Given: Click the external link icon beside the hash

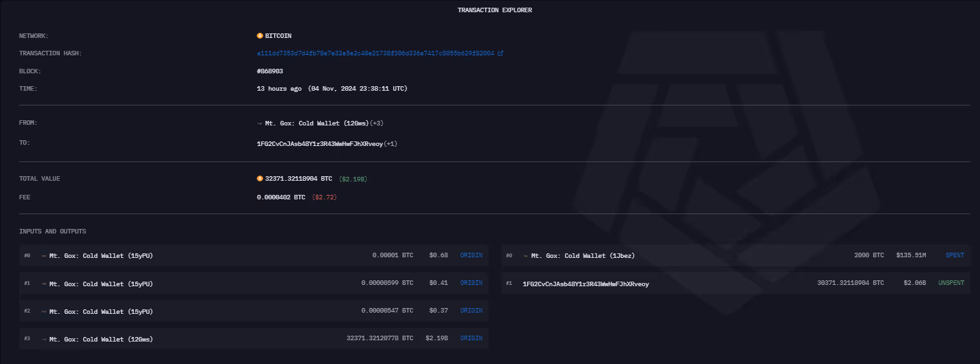Looking at the screenshot, I should [501, 53].
